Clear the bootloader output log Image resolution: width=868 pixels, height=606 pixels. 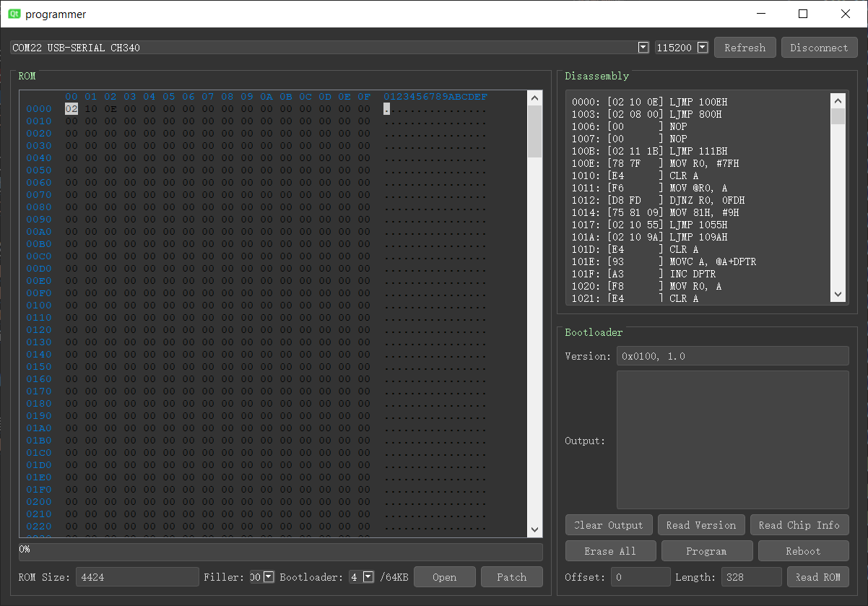coord(609,525)
